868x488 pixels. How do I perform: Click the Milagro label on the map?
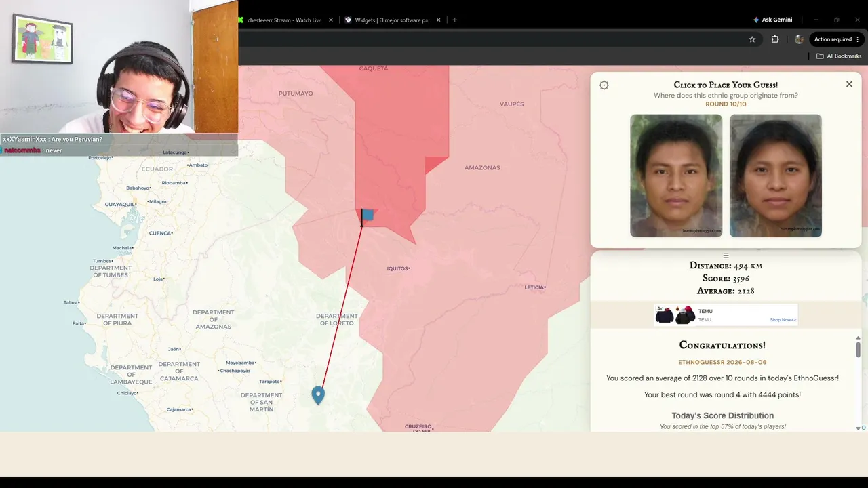coord(157,201)
